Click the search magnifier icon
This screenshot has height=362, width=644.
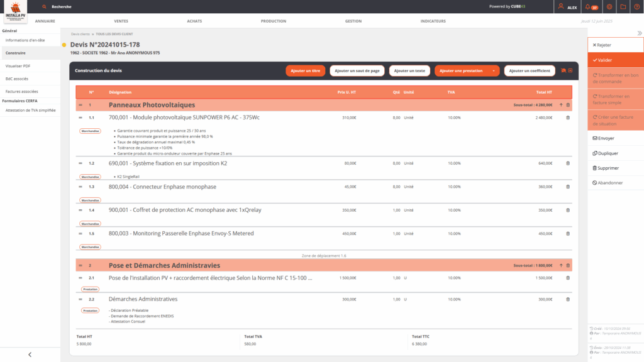pyautogui.click(x=45, y=6)
